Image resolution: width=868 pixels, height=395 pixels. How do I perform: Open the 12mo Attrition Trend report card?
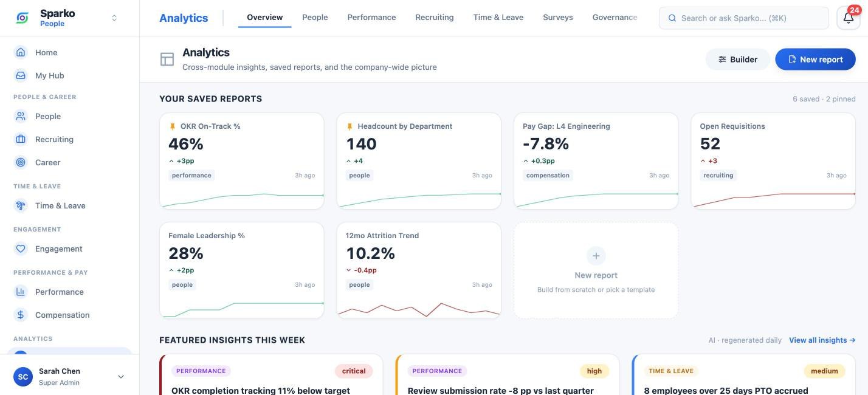419,270
